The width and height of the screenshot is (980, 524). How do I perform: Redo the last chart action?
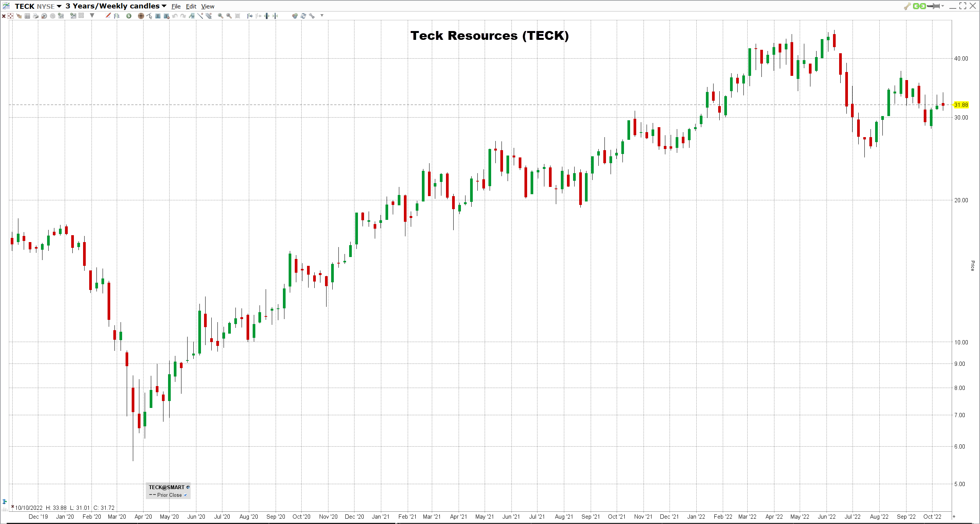(x=183, y=16)
